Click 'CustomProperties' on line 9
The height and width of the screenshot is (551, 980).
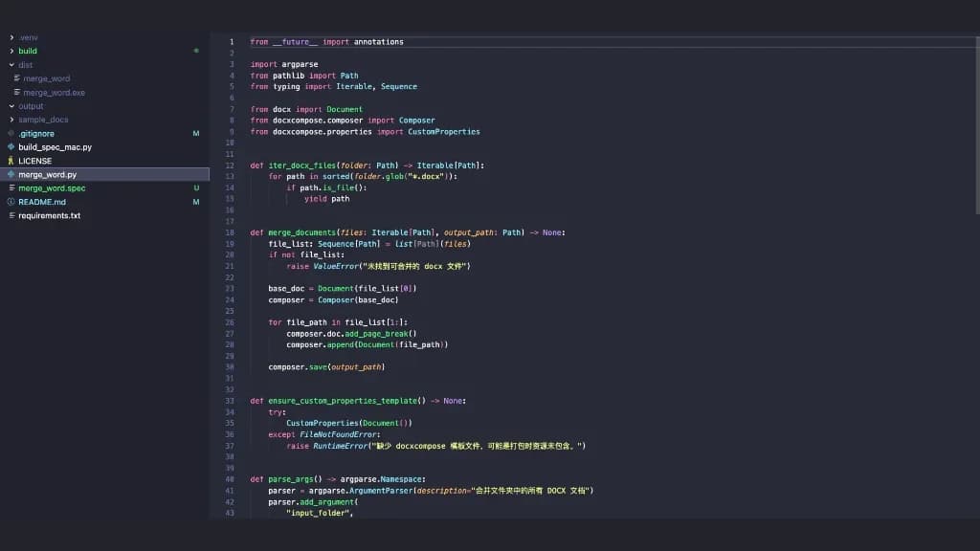[444, 132]
